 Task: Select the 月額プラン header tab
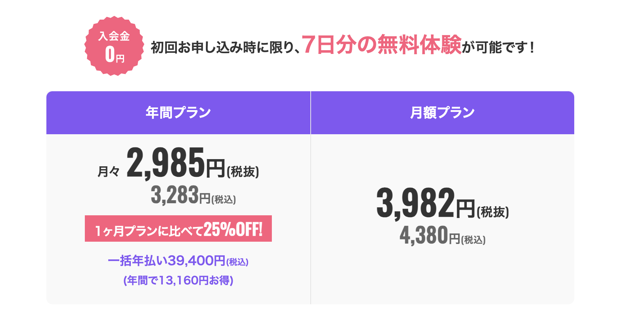443,113
